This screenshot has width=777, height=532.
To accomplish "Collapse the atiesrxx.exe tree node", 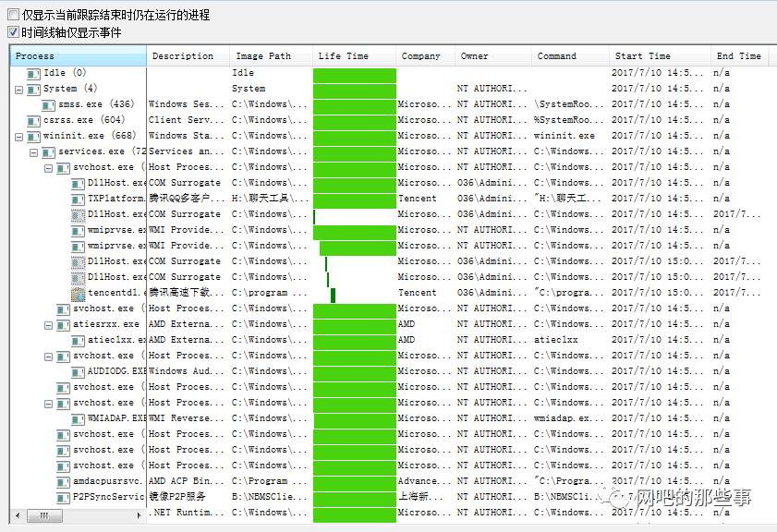I will point(49,324).
